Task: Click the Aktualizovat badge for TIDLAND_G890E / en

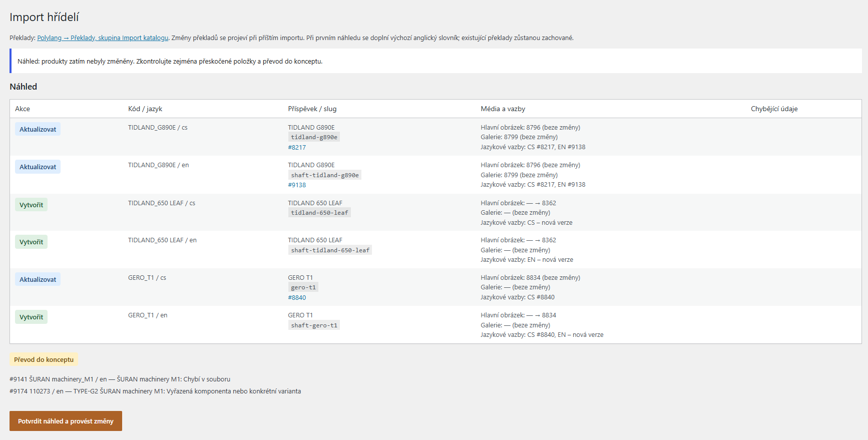Action: tap(38, 167)
